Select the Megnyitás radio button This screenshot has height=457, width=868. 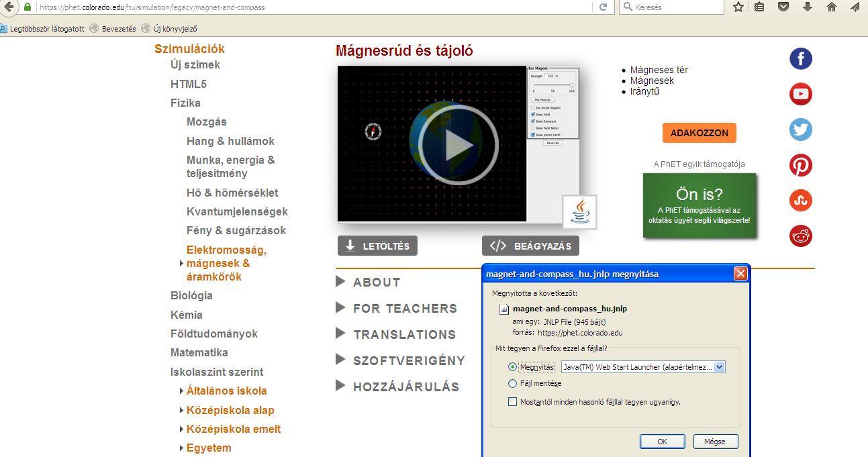513,367
